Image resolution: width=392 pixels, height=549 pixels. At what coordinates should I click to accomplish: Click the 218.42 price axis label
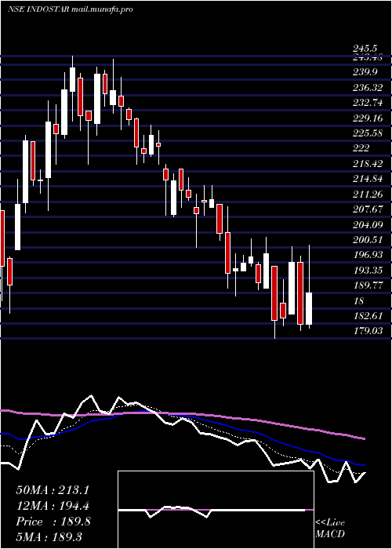(368, 163)
